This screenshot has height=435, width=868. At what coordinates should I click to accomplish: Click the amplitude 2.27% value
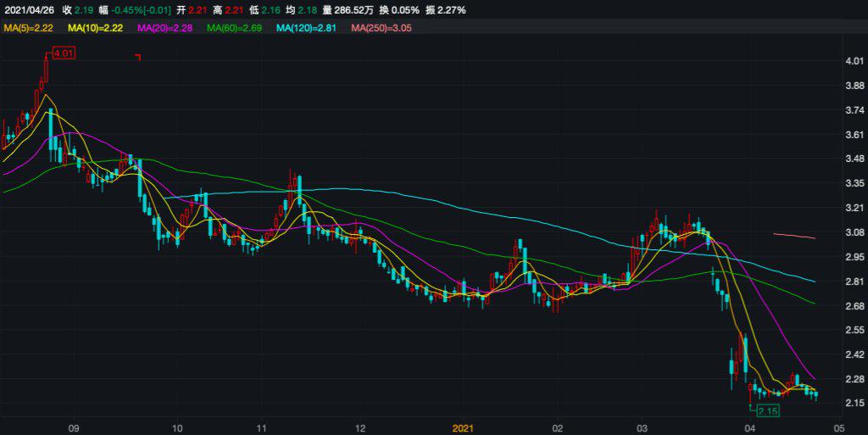click(x=453, y=10)
